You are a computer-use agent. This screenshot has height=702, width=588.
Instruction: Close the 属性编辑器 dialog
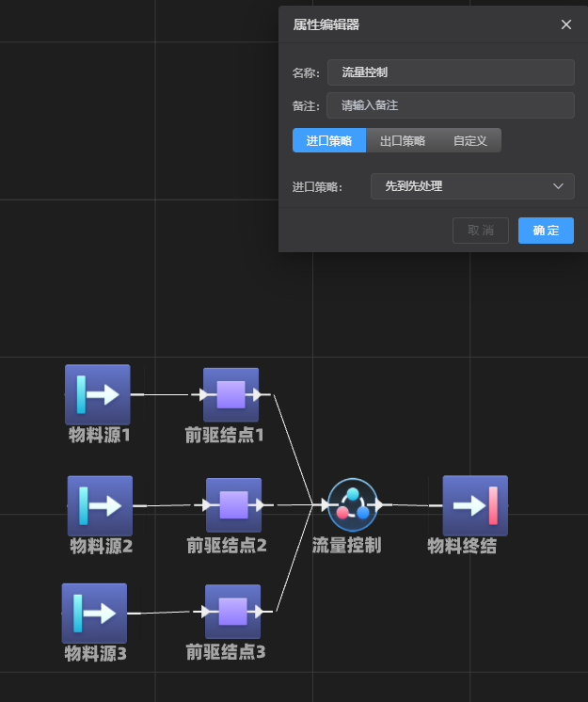point(566,24)
